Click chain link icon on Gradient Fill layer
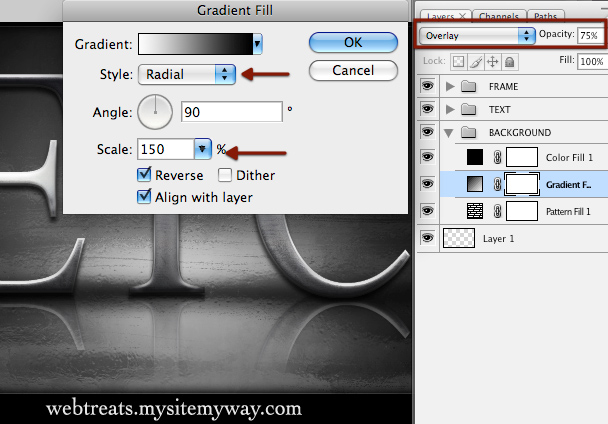 (x=497, y=184)
